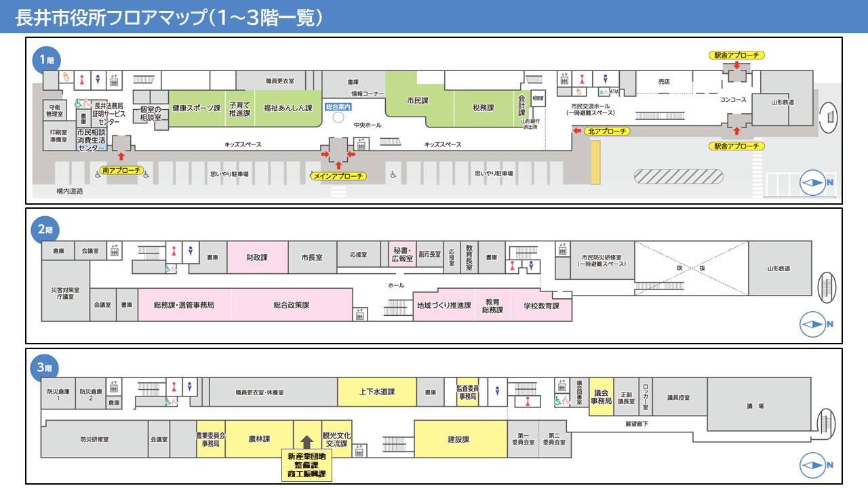868x488 pixels.
Task: Select the 議会事務局 room
Action: (601, 396)
